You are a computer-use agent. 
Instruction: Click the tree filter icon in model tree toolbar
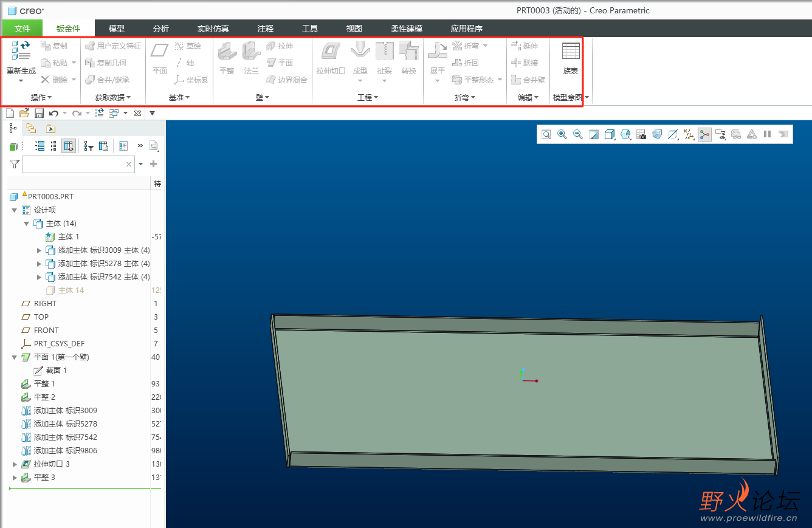pos(89,146)
